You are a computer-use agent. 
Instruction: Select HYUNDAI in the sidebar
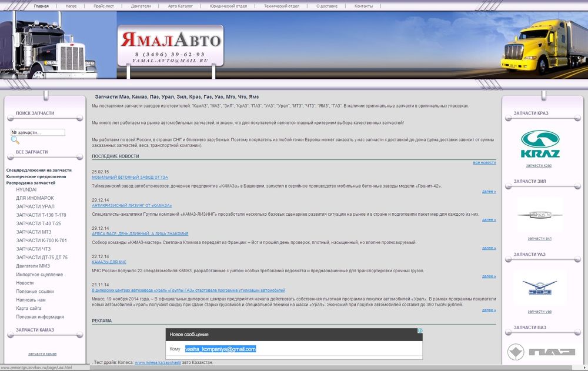coord(26,189)
